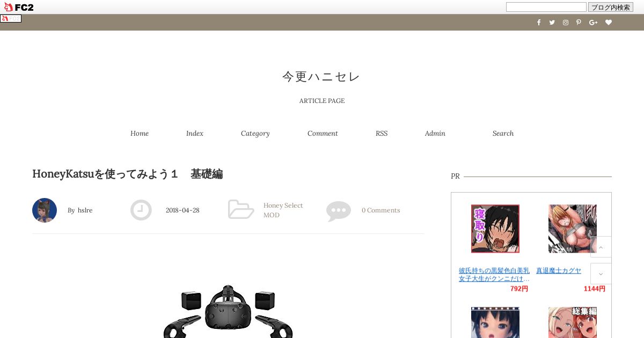Viewport: 644px width, 338px height.
Task: Open the HoneyKatsu article title
Action: tap(128, 174)
